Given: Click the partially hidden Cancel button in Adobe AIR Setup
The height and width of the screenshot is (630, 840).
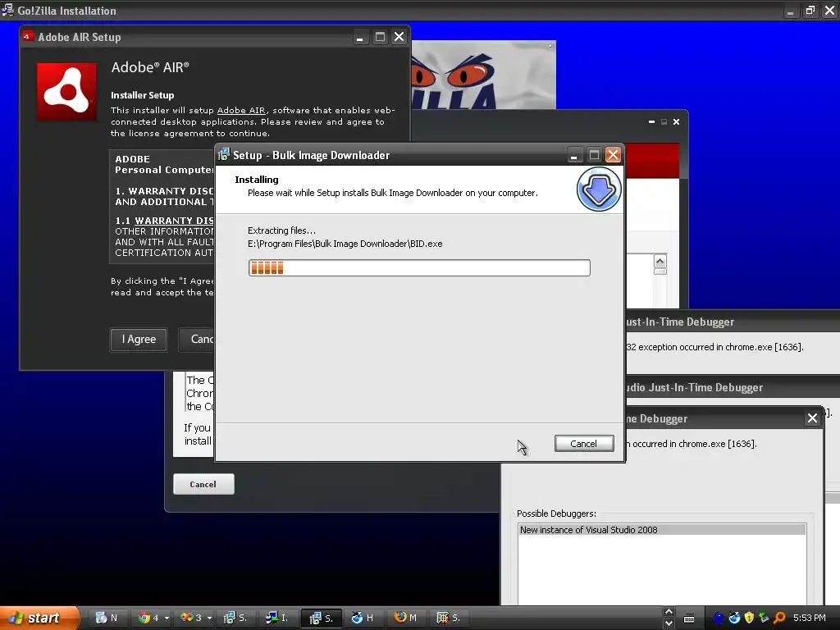Looking at the screenshot, I should [197, 339].
